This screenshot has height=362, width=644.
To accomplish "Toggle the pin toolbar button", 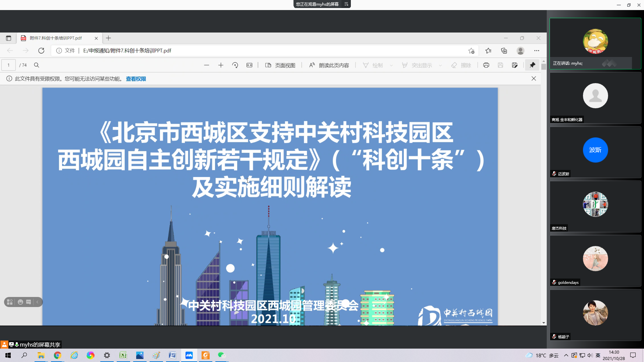I will [x=532, y=65].
